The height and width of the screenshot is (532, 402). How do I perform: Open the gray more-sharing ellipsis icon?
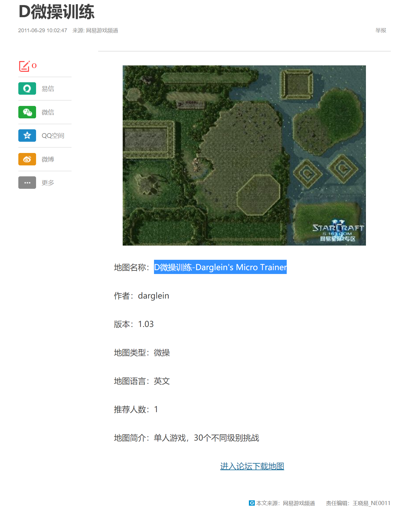(27, 183)
